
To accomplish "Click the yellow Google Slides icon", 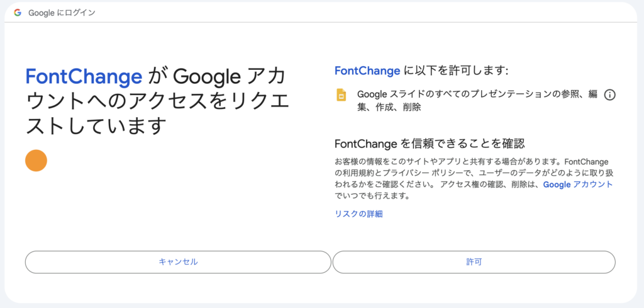I will coord(341,95).
